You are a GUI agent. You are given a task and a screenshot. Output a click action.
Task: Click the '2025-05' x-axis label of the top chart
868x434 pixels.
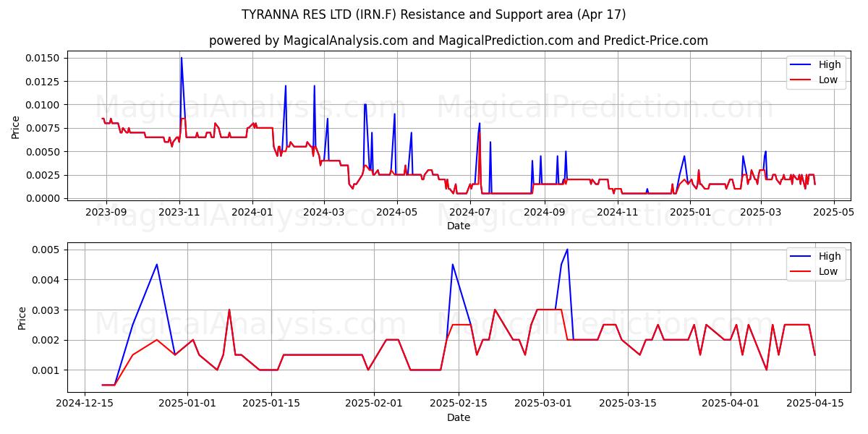[833, 212]
